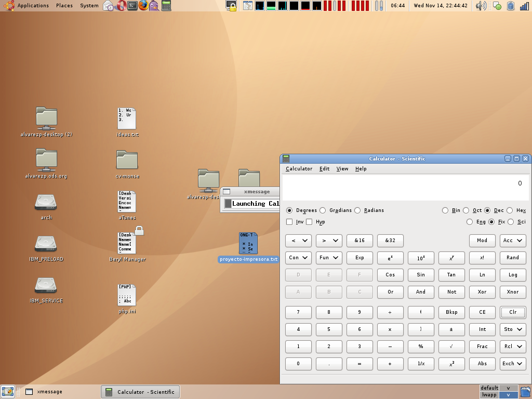Screen dimensions: 532x399
Task: Click the Pidgin messenger launcher icon
Action: (x=154, y=6)
